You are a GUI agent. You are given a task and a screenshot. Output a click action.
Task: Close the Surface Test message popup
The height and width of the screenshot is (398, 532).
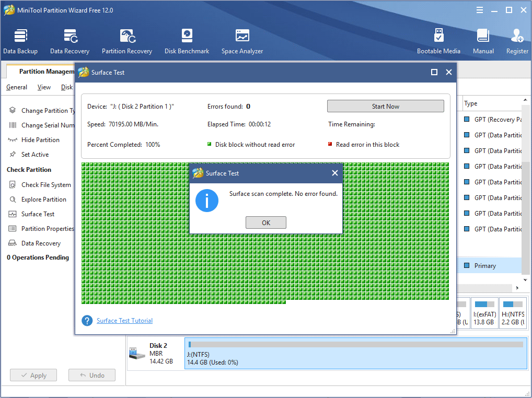click(x=335, y=173)
